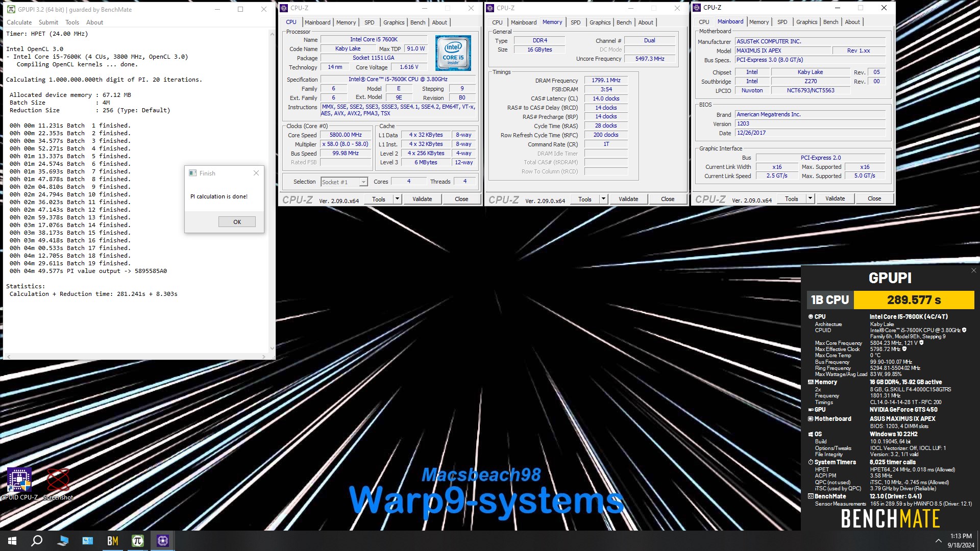This screenshot has height=551, width=980.
Task: Switch to Memory tab in first CPU-Z window
Action: (346, 22)
